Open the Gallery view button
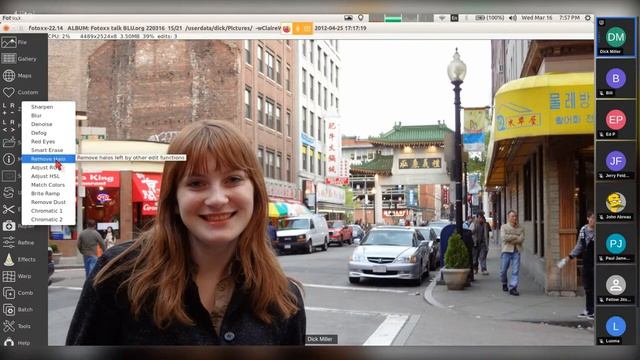 pos(19,59)
